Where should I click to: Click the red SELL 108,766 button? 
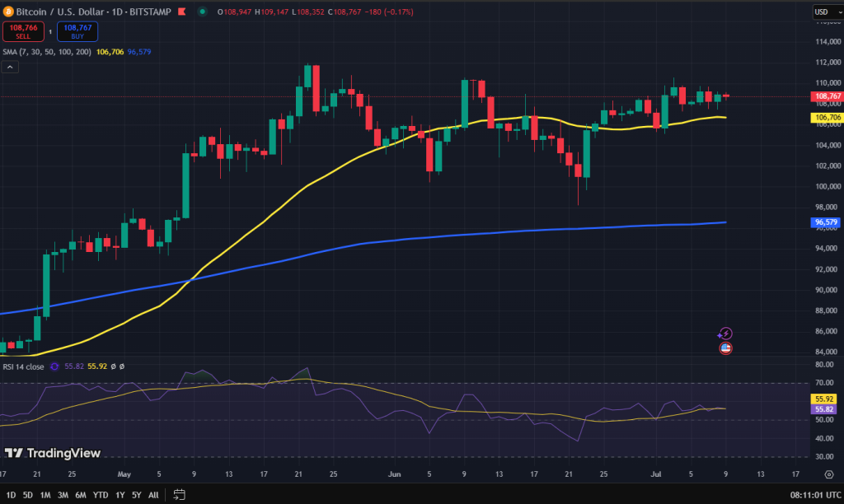(23, 31)
